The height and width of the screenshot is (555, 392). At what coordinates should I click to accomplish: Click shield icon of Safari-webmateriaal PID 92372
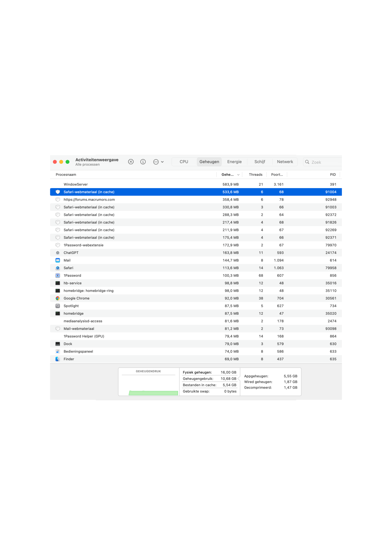click(x=58, y=215)
